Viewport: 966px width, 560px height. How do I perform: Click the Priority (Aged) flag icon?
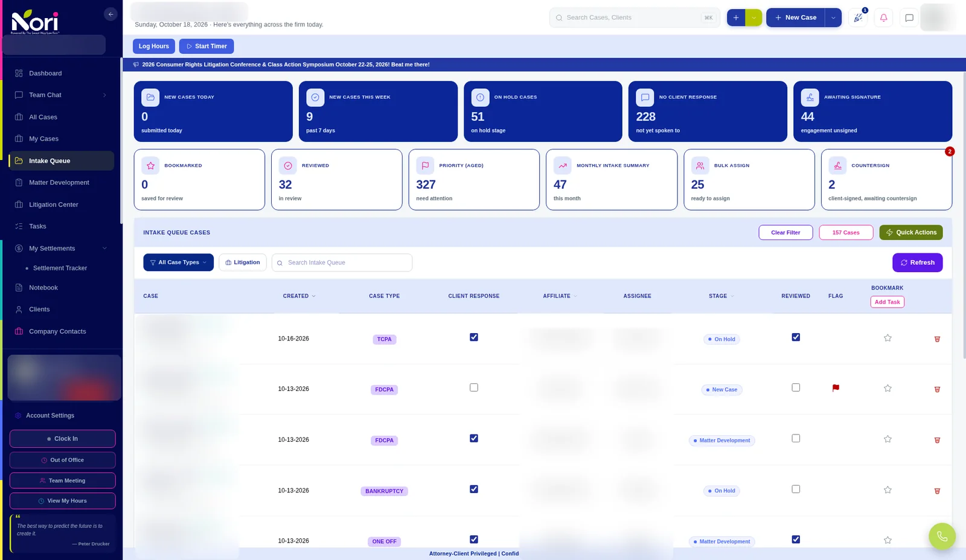tap(425, 165)
